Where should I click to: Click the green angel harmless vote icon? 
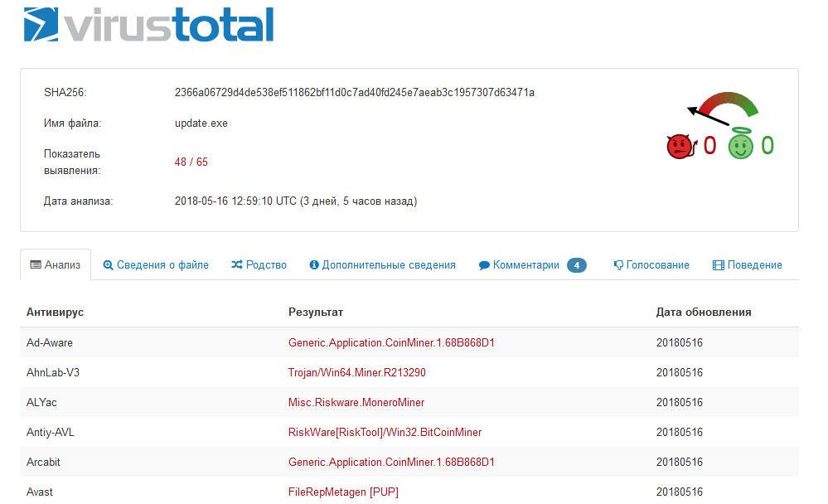(740, 143)
